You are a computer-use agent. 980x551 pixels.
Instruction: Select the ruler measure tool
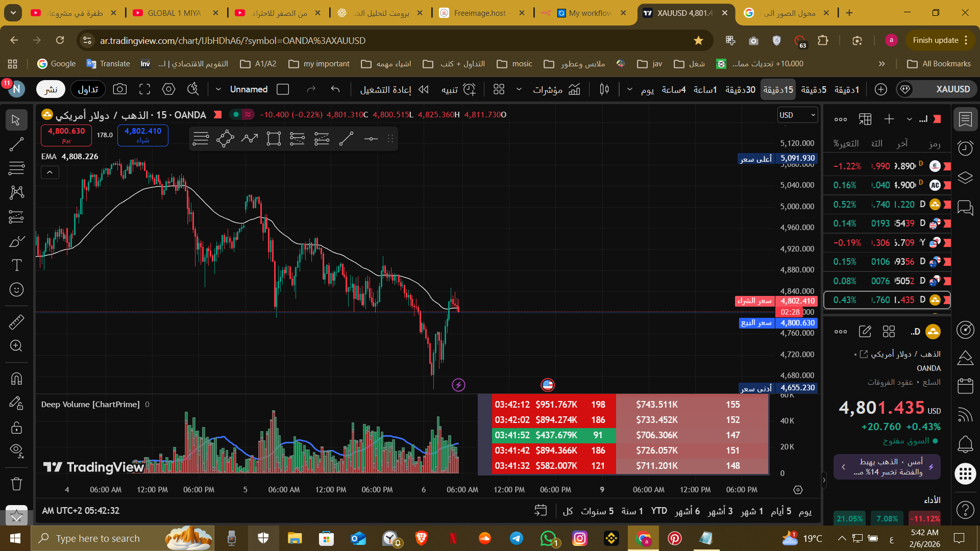pyautogui.click(x=16, y=322)
